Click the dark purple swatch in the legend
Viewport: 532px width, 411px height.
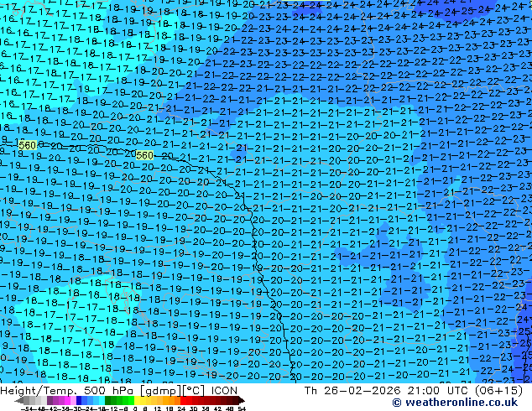pyautogui.click(x=50, y=401)
